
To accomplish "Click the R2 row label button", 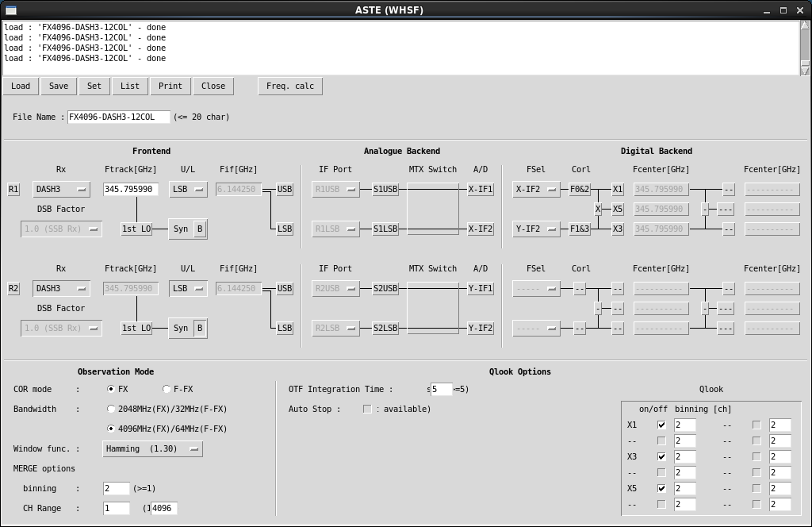I will coord(13,288).
